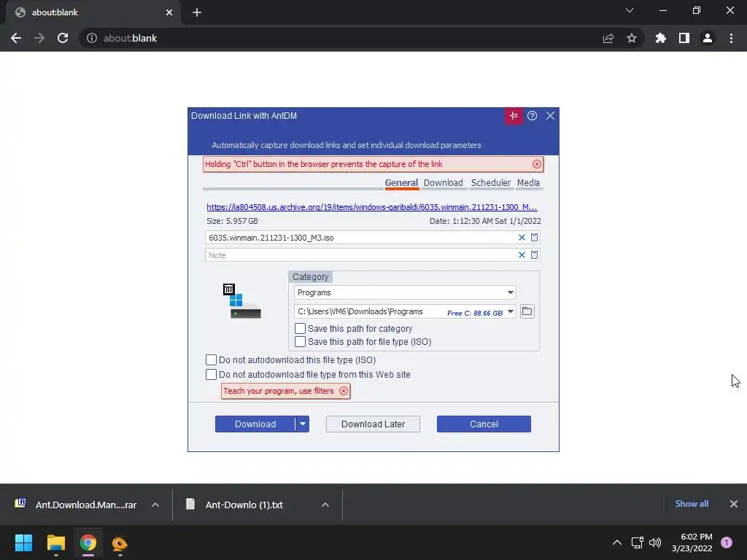Switch to the Media tab
The image size is (747, 560).
coord(528,183)
